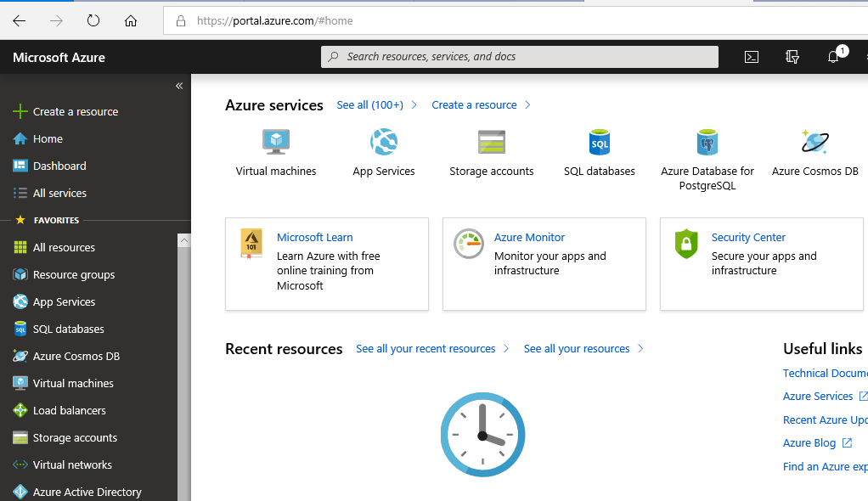Expand See all your resources
Viewport: 868px width, 501px height.
point(578,348)
